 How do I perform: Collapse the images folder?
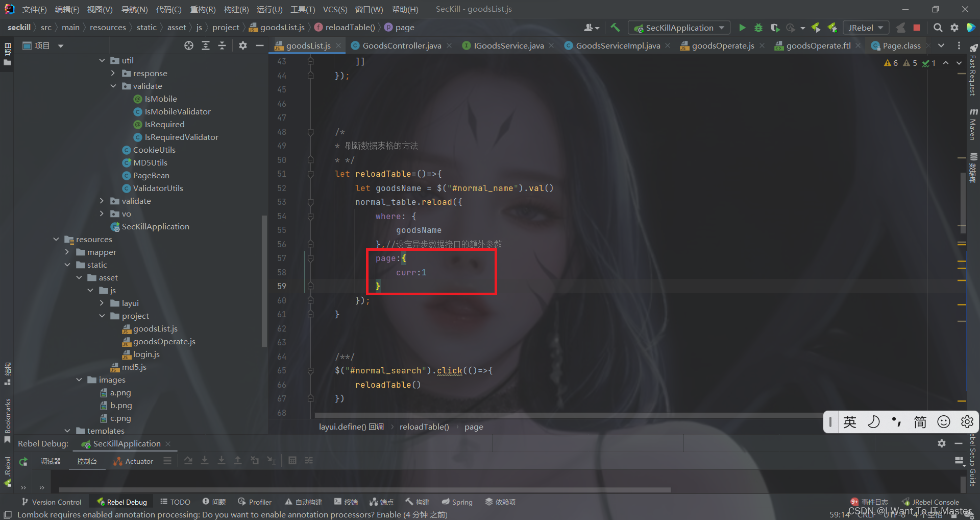tap(79, 380)
